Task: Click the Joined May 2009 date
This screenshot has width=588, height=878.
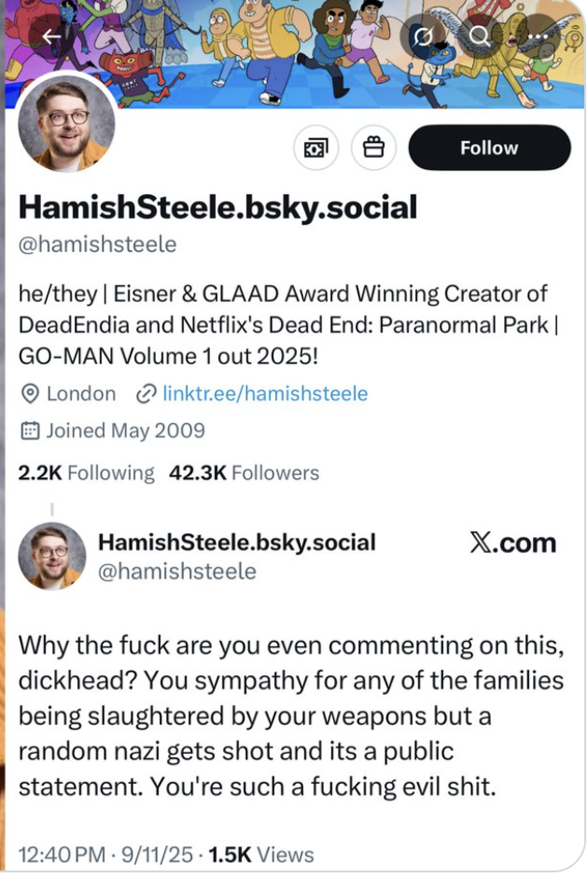Action: (125, 431)
